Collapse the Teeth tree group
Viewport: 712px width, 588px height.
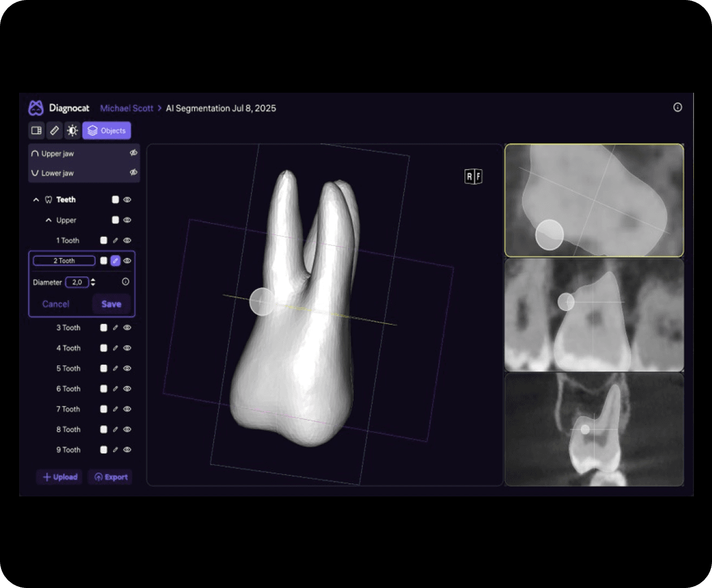pyautogui.click(x=36, y=200)
